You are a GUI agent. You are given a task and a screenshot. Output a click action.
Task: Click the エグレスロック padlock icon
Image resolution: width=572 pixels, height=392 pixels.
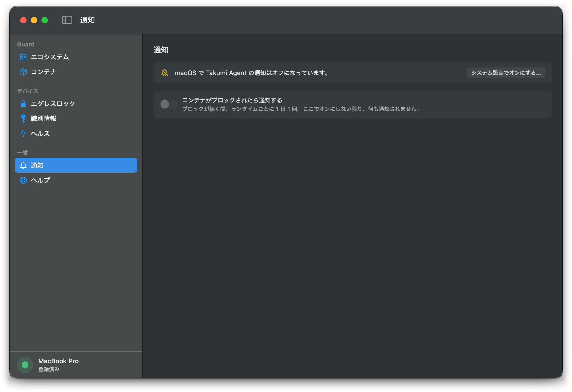pyautogui.click(x=23, y=104)
